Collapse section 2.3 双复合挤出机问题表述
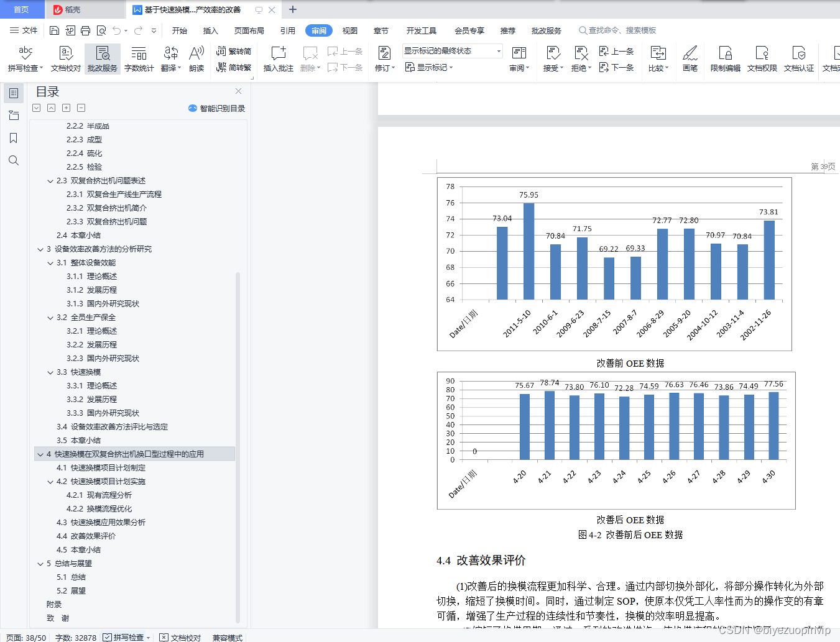 click(x=50, y=181)
